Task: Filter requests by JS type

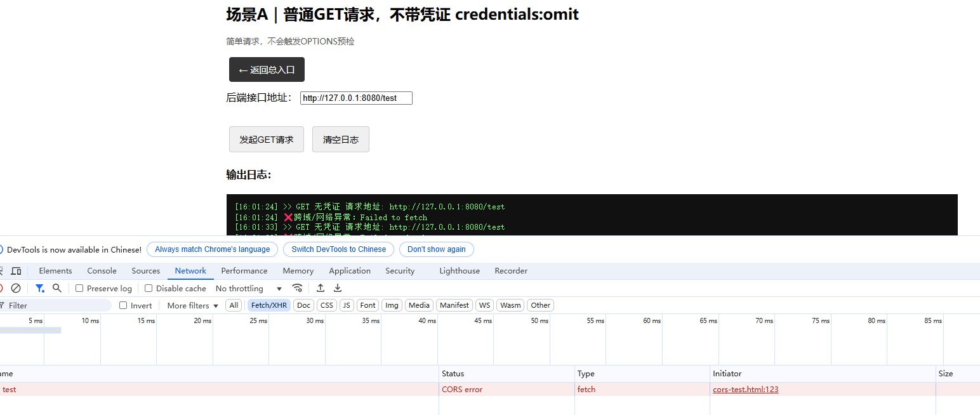Action: [347, 305]
